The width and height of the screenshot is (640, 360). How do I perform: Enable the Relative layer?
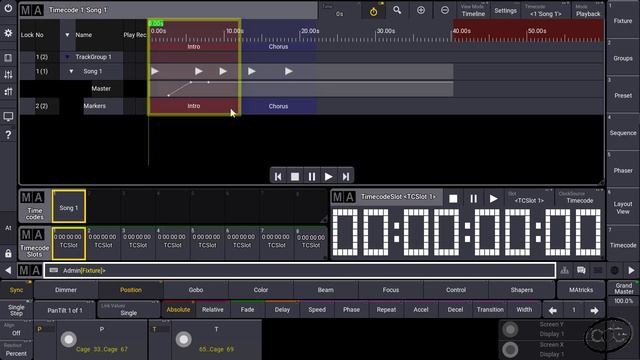click(x=213, y=310)
